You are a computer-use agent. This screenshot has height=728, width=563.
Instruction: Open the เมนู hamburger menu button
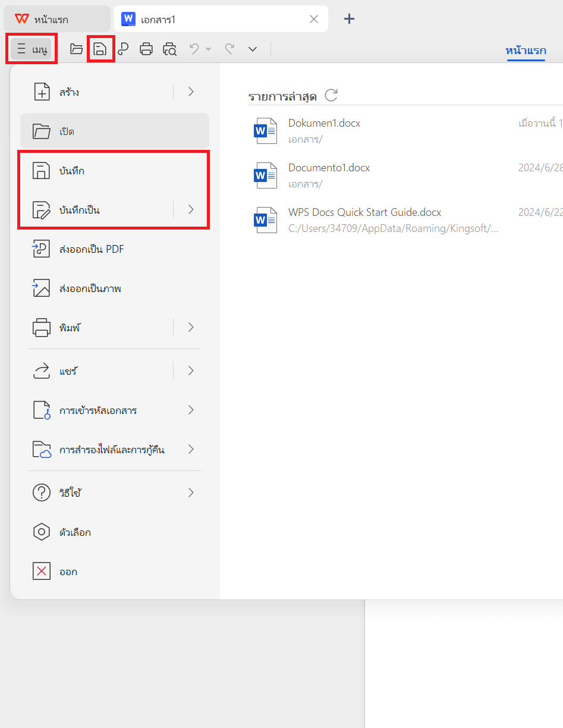pyautogui.click(x=32, y=49)
